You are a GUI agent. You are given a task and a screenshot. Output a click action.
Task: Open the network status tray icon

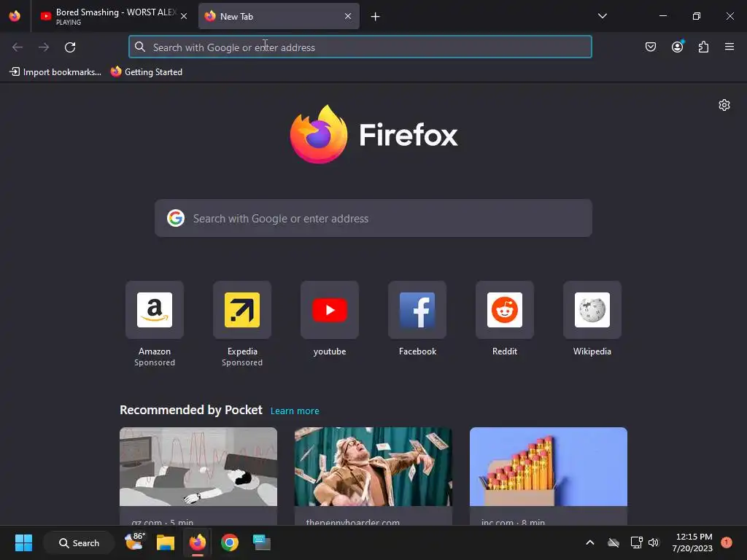(636, 542)
